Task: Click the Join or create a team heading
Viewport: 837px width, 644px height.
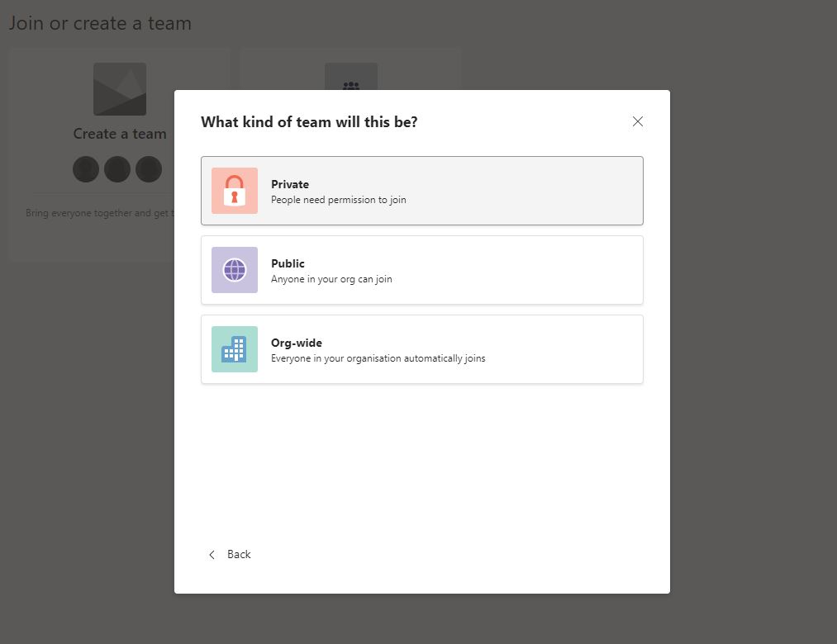Action: [100, 23]
